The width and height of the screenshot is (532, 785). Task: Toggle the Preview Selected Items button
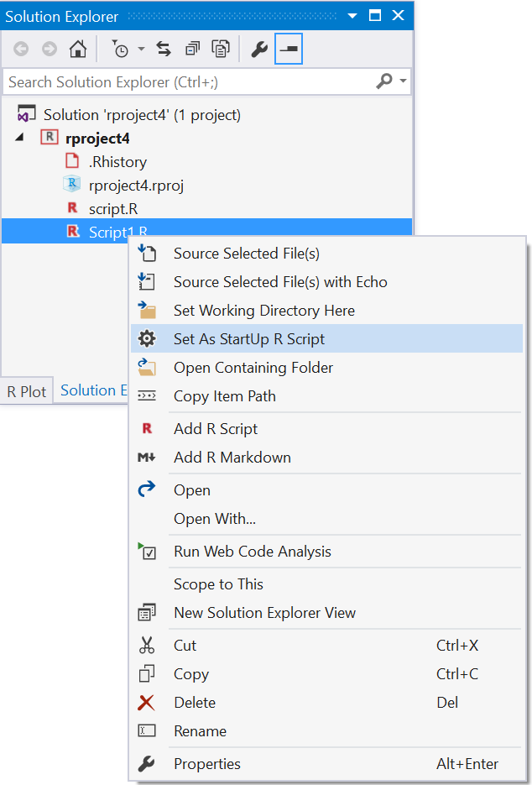click(289, 49)
